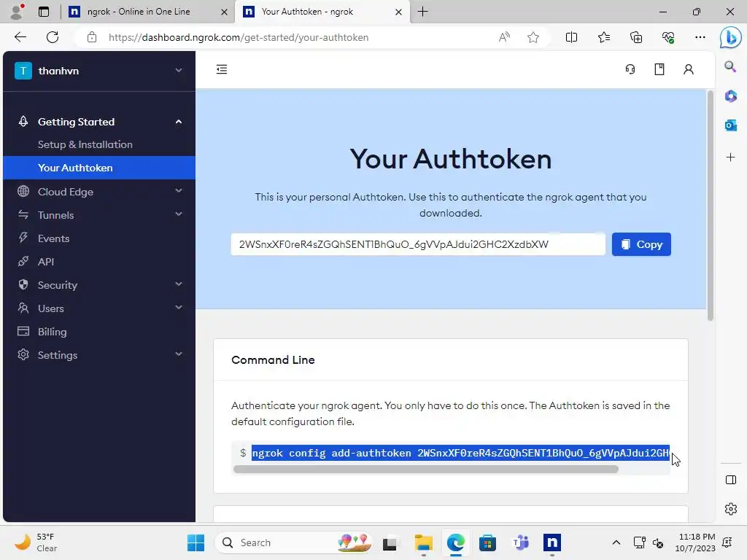
Task: Click the Security shield icon
Action: pyautogui.click(x=23, y=284)
